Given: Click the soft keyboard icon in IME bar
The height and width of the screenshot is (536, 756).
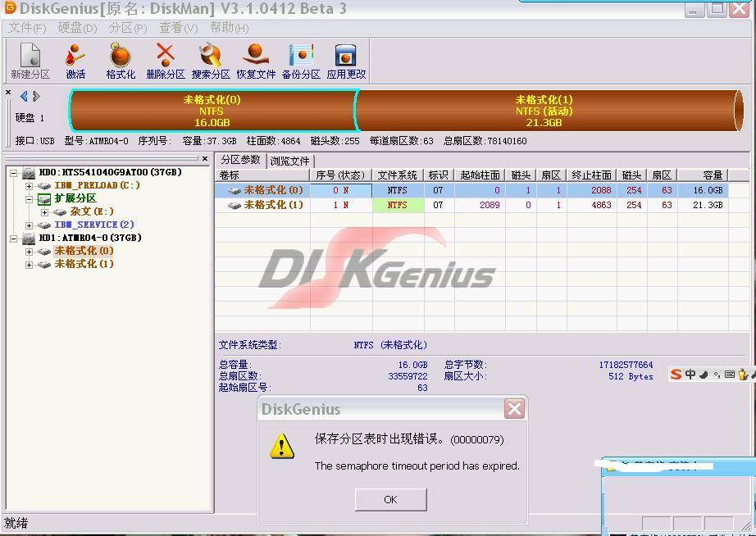Looking at the screenshot, I should pyautogui.click(x=730, y=374).
